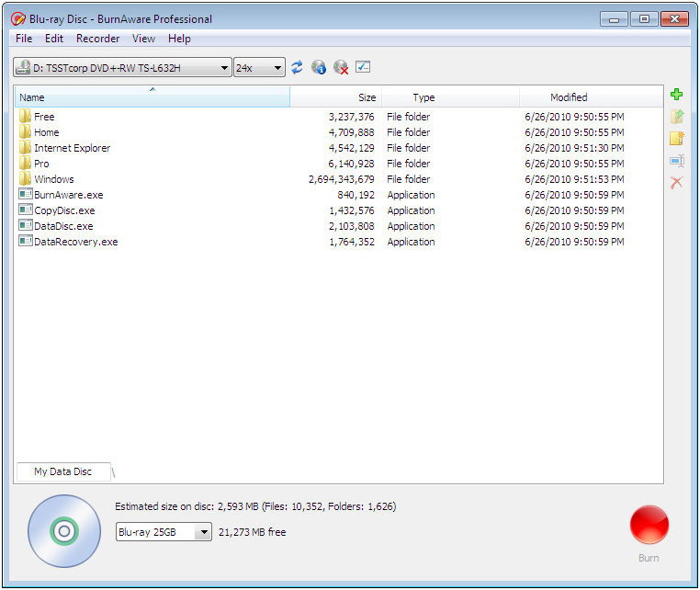Screen dimensions: 700x590
Task: Open the Blu-ray 25GB disc type dropdown
Action: click(x=164, y=532)
